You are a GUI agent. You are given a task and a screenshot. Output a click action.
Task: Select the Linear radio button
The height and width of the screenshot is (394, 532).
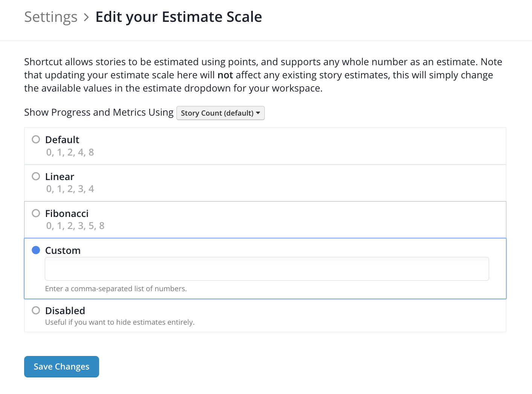[x=36, y=176]
